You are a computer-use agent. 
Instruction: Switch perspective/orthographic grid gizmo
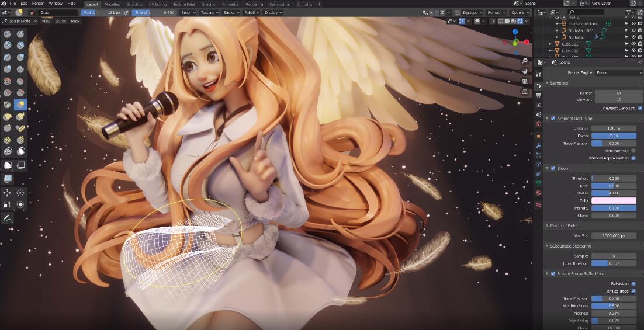524,92
